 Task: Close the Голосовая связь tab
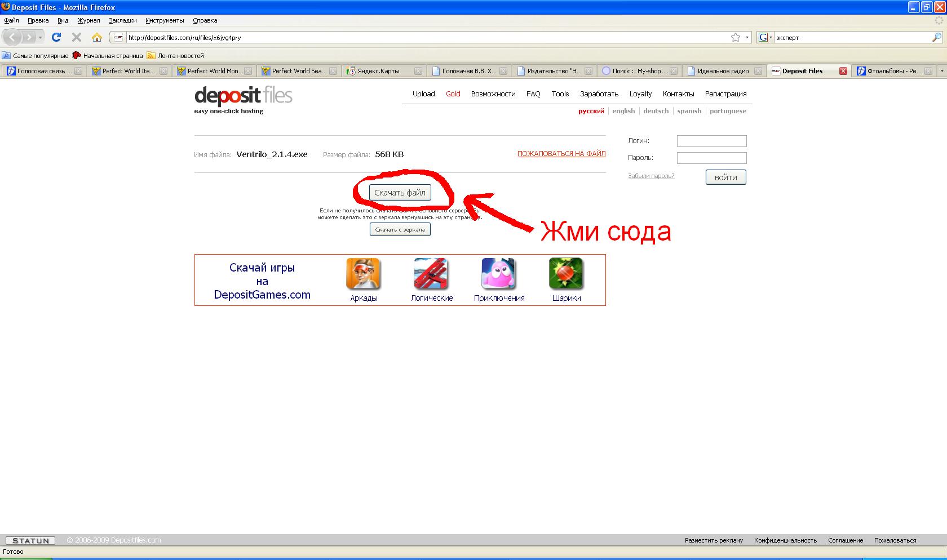[x=78, y=71]
